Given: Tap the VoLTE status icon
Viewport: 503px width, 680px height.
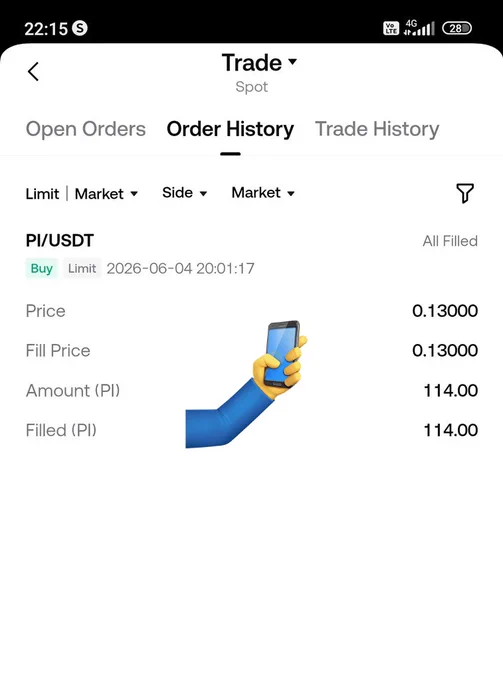Looking at the screenshot, I should [x=391, y=28].
